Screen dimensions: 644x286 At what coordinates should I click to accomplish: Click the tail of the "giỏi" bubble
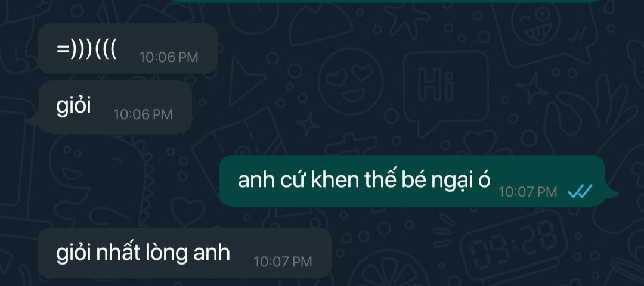click(33, 120)
